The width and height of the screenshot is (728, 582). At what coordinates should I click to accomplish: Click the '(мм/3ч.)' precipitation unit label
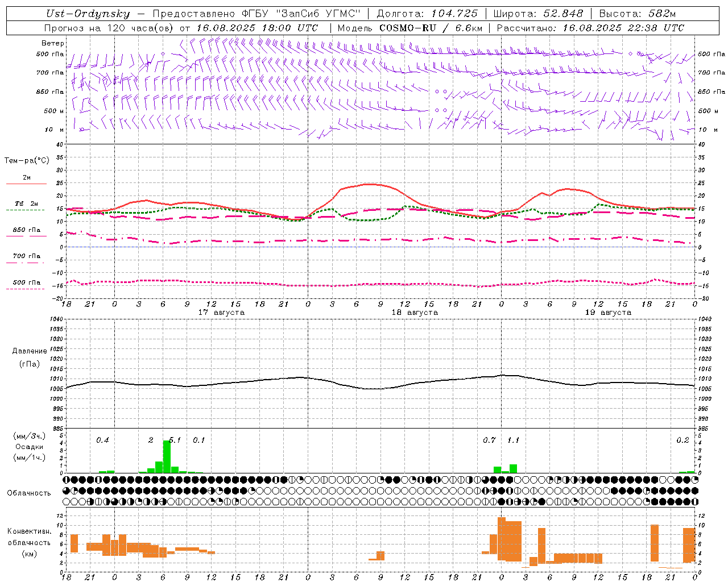click(29, 436)
